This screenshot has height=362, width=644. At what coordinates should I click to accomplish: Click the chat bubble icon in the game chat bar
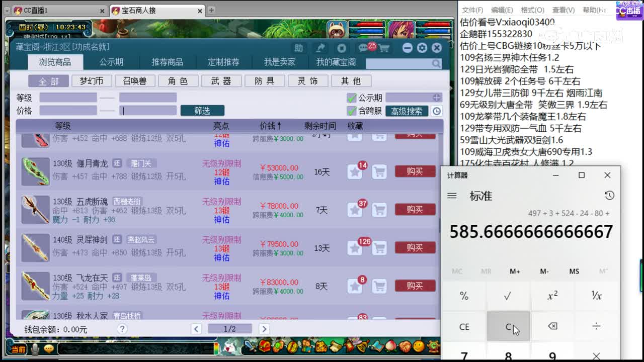click(x=49, y=348)
